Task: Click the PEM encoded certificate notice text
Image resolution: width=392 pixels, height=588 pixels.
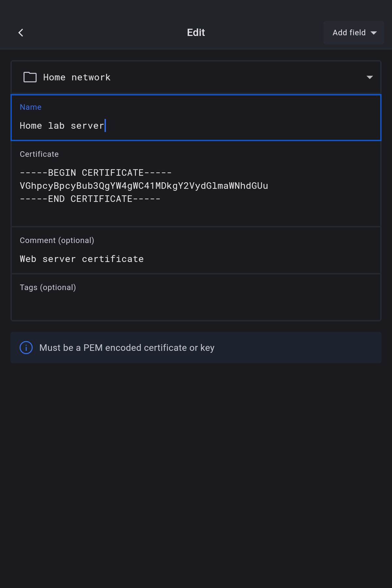Action: click(x=127, y=348)
